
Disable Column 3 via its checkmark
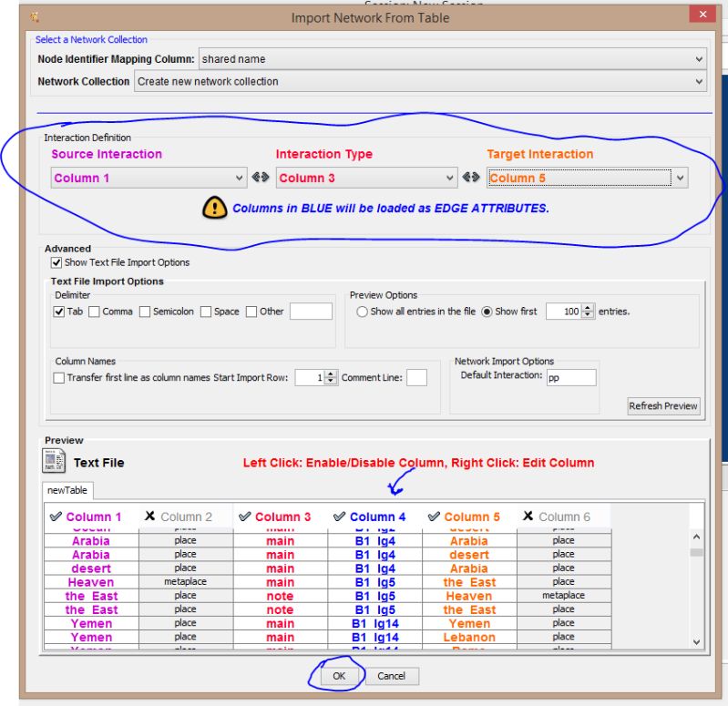pos(245,517)
